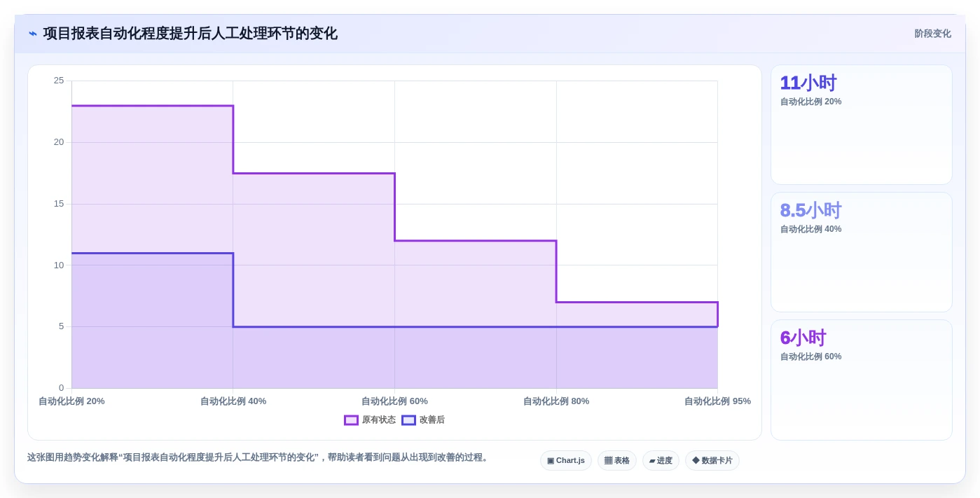
Task: Click the y-axis value 20
Action: 59,142
